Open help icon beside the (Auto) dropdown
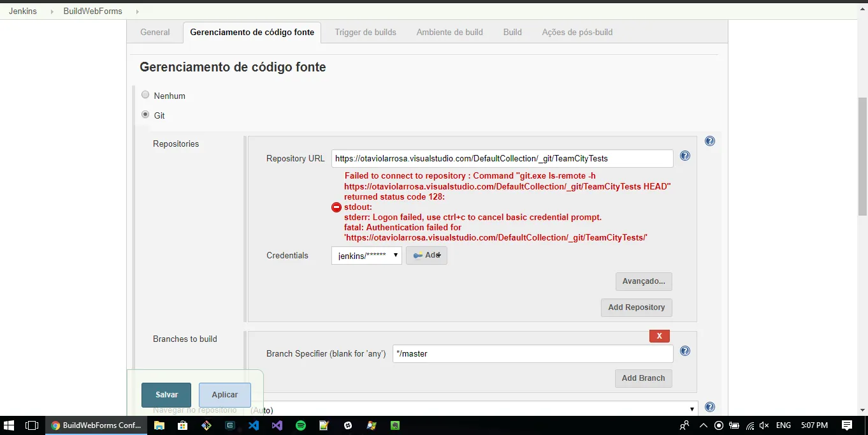Image resolution: width=868 pixels, height=435 pixels. 710,408
